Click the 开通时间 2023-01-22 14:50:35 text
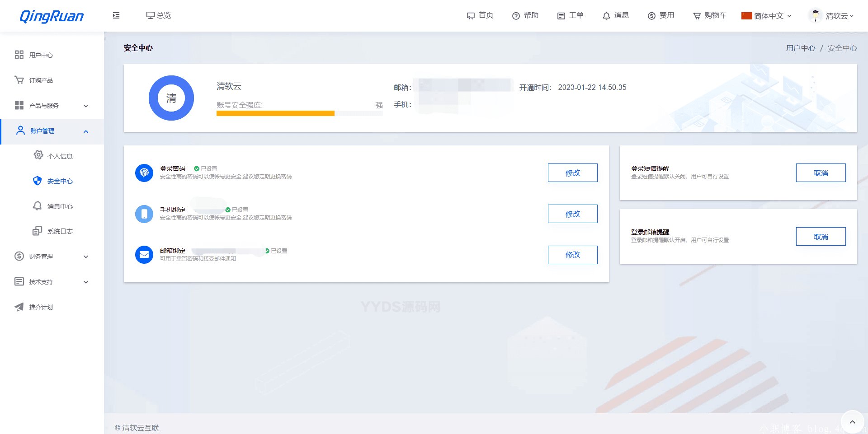 [x=573, y=87]
